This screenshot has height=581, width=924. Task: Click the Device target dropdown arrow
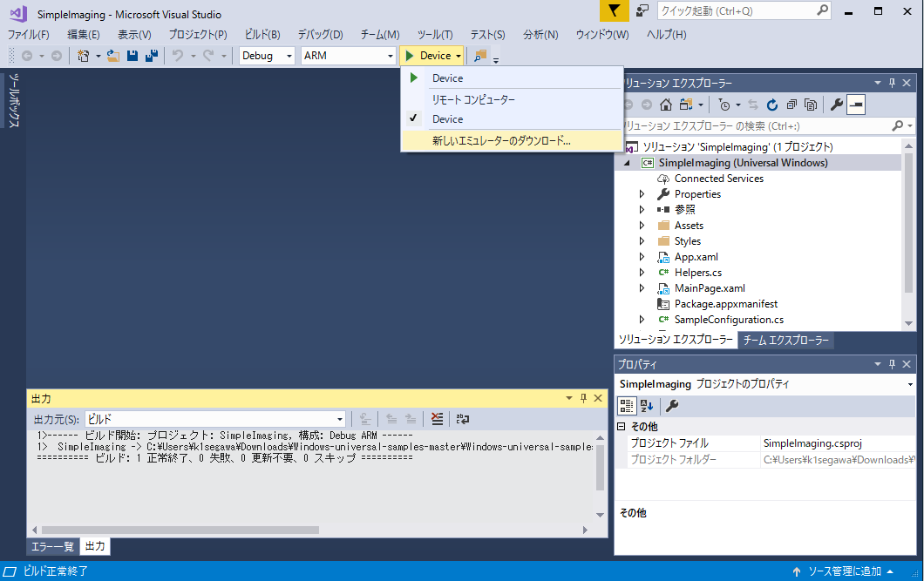[459, 56]
